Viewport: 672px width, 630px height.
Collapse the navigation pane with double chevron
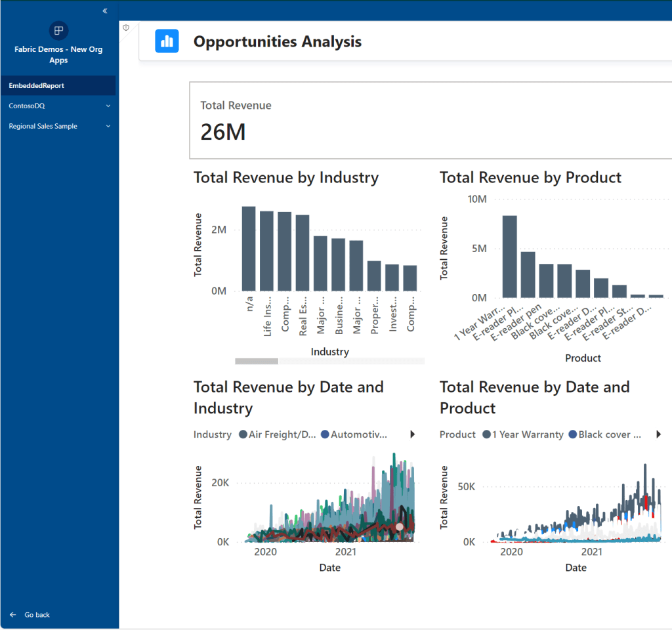click(105, 11)
